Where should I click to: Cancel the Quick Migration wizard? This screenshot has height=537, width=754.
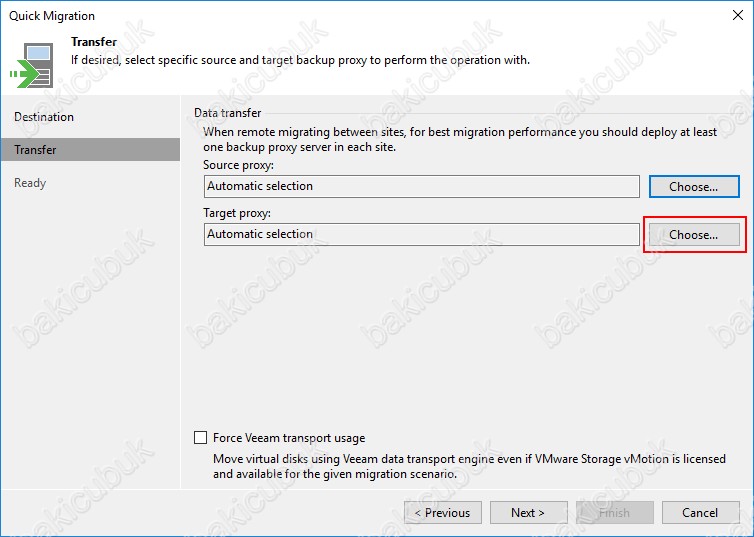[x=701, y=512]
